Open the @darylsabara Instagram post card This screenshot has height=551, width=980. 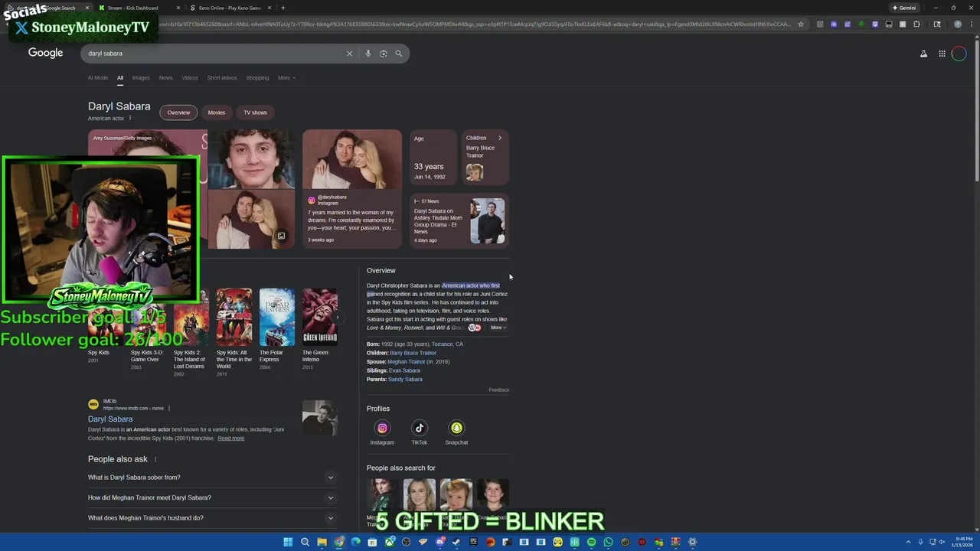(x=352, y=189)
